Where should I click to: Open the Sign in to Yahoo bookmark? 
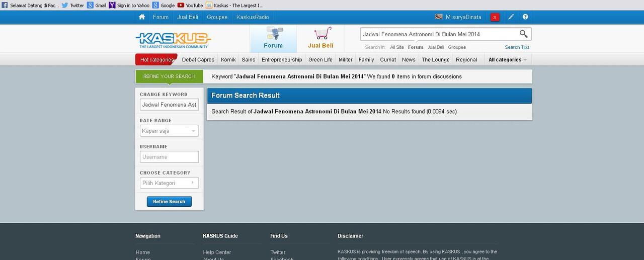tap(129, 5)
